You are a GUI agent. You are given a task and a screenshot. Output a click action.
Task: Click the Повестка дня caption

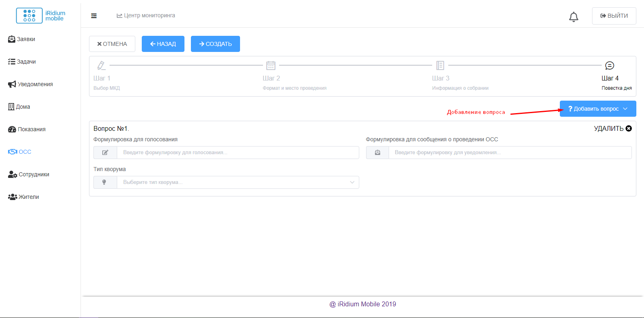tap(617, 88)
